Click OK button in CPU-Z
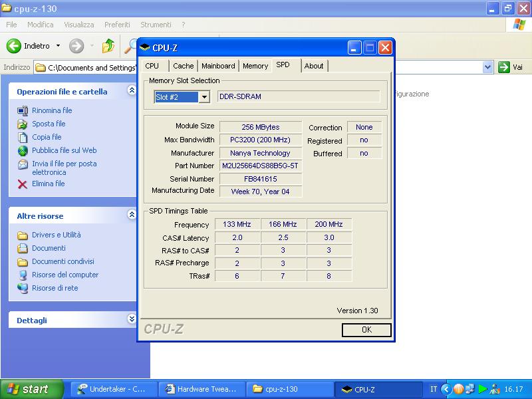This screenshot has width=532, height=399. [x=366, y=330]
